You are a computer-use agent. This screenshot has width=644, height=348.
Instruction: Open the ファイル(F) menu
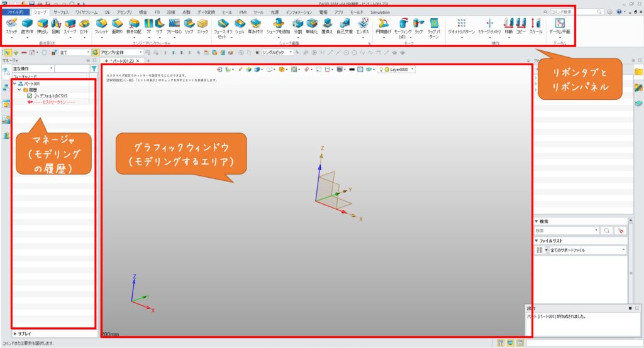tap(14, 12)
